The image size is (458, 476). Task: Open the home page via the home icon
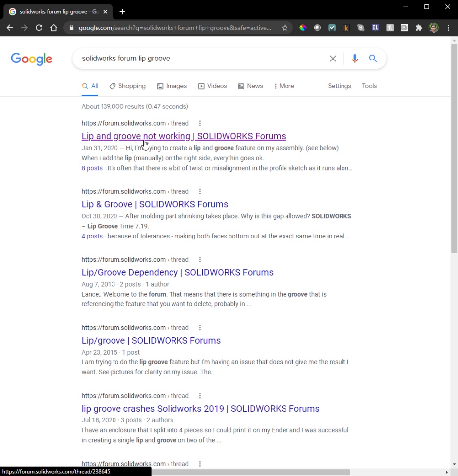(x=54, y=28)
